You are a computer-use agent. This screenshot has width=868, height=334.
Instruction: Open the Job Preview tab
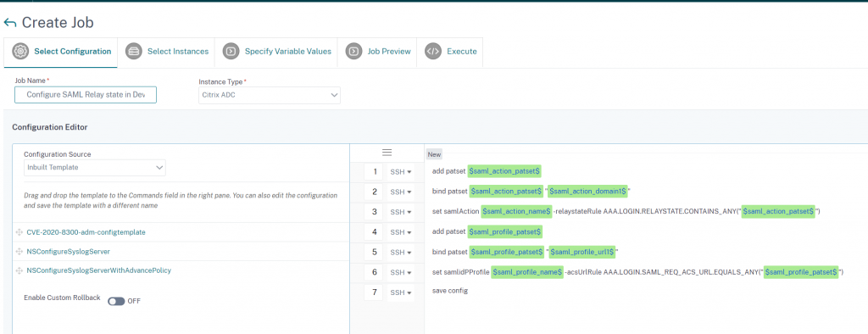377,52
